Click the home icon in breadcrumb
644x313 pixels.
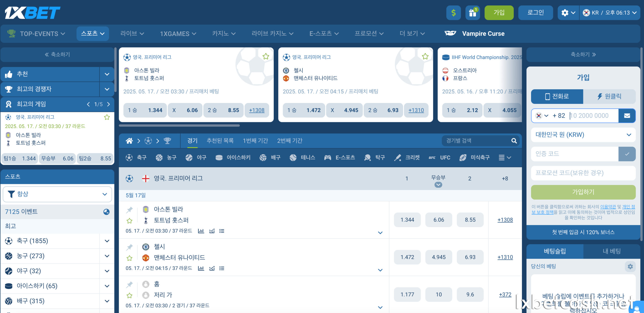tap(129, 141)
